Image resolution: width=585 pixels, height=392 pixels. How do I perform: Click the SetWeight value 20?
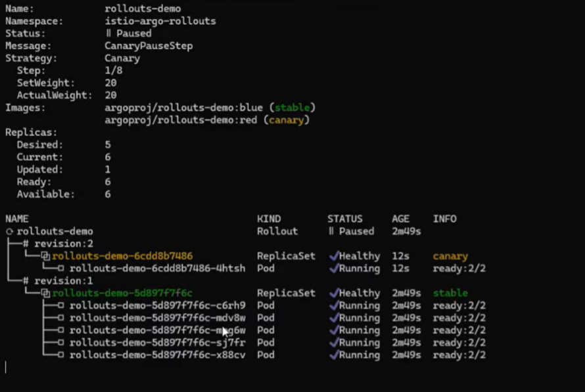click(110, 83)
